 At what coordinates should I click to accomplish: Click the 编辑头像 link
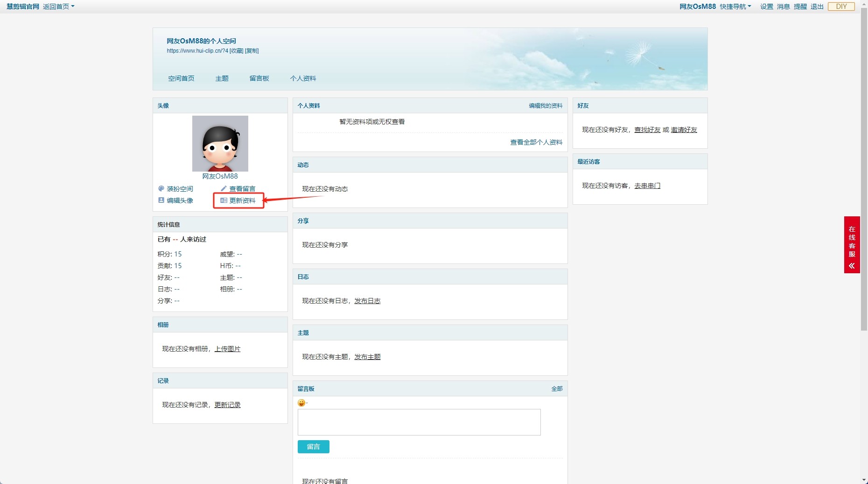pyautogui.click(x=180, y=201)
